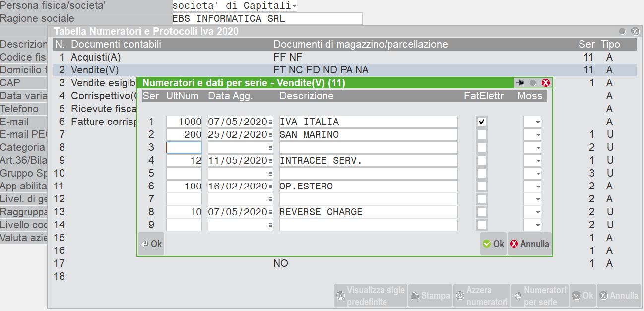The width and height of the screenshot is (644, 311).
Task: Uncheck FatElettr on IVA ITALIA row
Action: pos(481,121)
